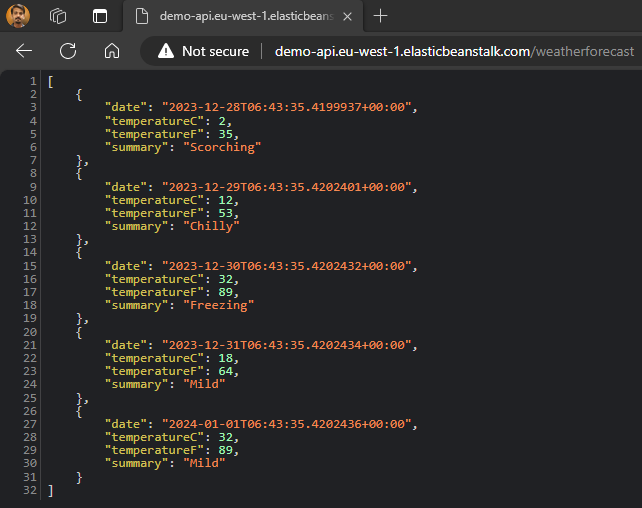Open the tab actions menu icon
The width and height of the screenshot is (642, 508).
tap(99, 16)
